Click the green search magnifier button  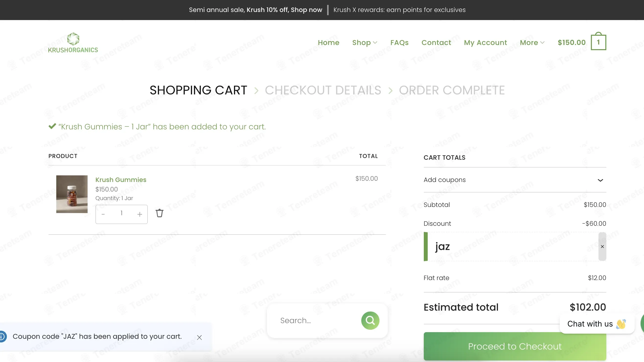(x=370, y=320)
